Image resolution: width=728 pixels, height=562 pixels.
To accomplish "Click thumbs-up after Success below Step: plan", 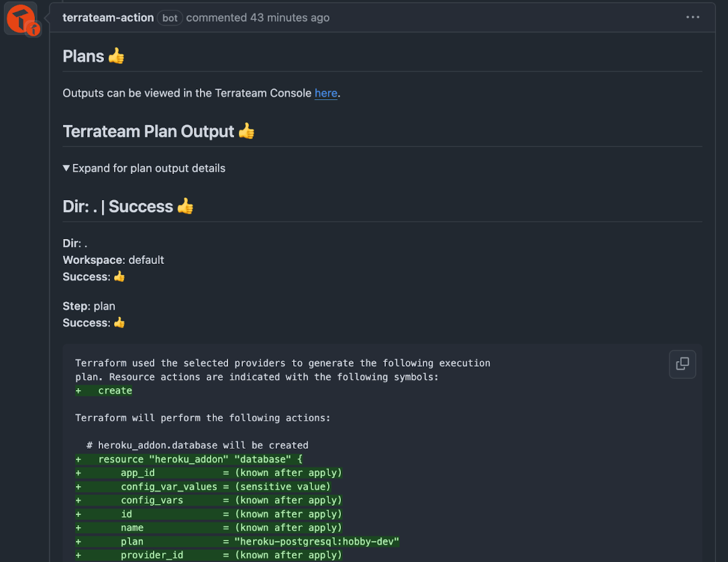I will pyautogui.click(x=119, y=322).
